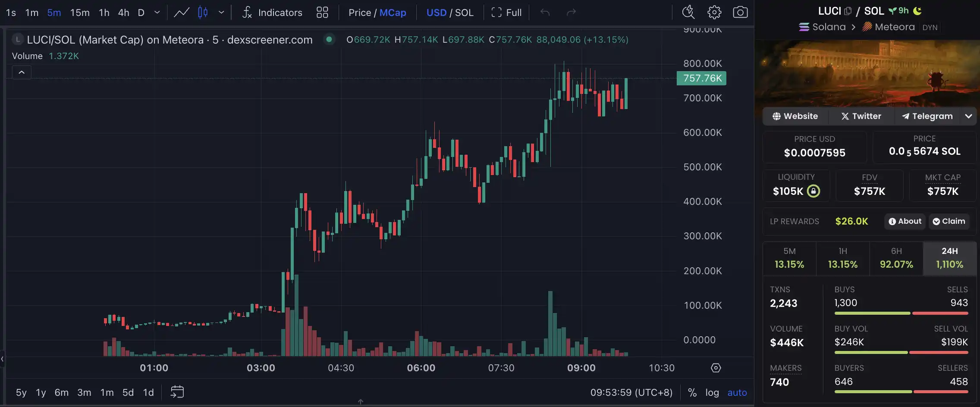Open the layout grid icon

tap(322, 13)
